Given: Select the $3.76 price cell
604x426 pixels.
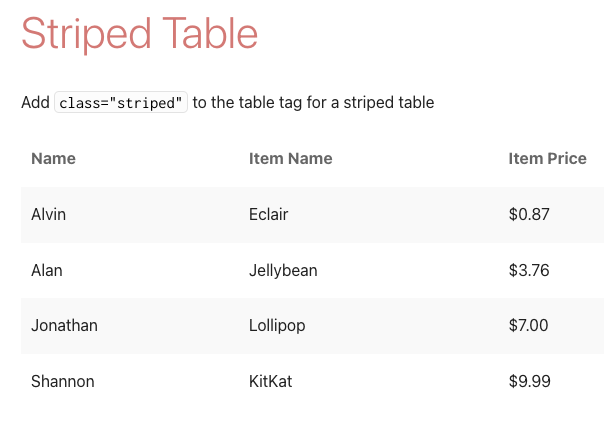Looking at the screenshot, I should (x=529, y=270).
